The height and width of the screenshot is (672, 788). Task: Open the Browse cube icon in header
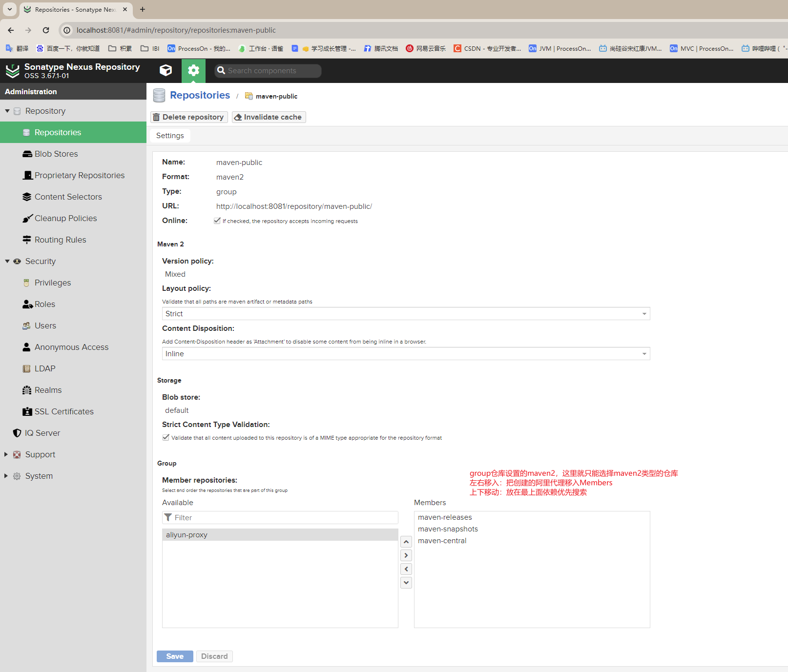coord(166,70)
